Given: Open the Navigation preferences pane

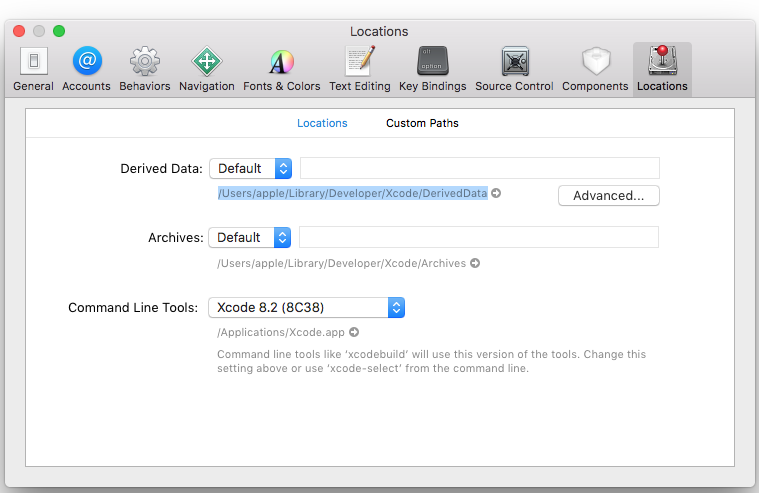Looking at the screenshot, I should click(x=207, y=69).
